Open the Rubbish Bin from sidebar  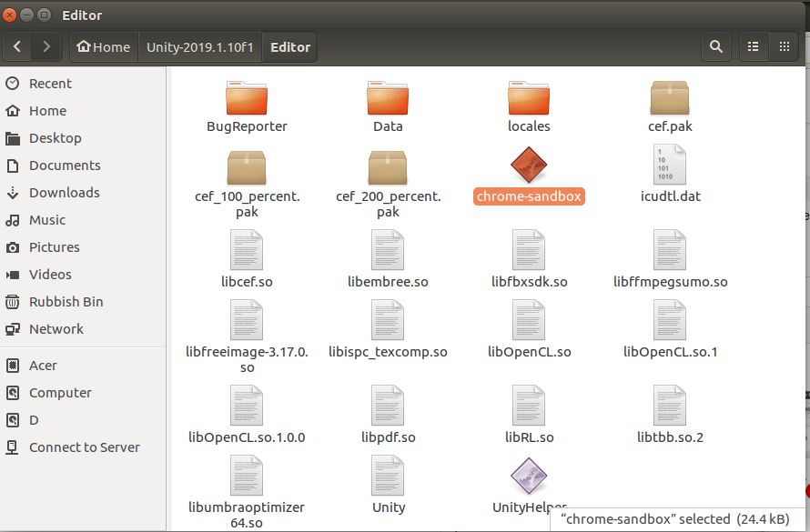[67, 301]
